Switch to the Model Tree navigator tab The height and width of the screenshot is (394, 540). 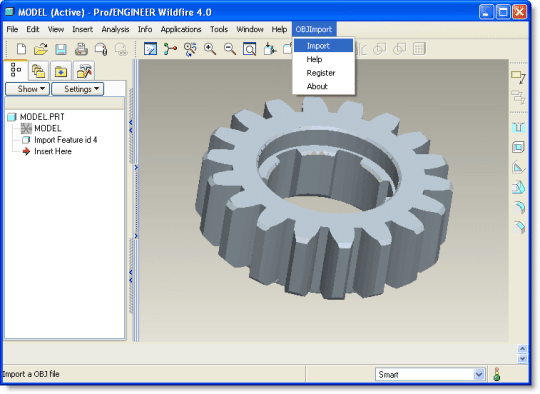pyautogui.click(x=16, y=70)
